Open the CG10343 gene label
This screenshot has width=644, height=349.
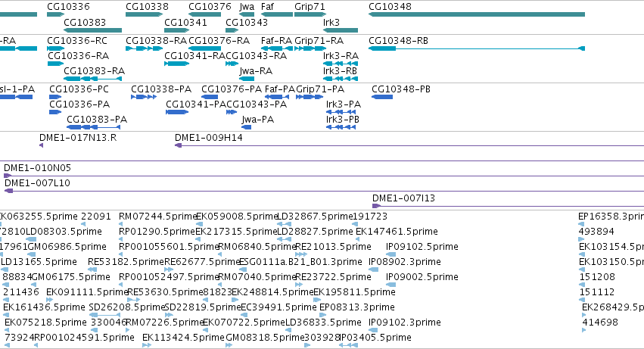pyautogui.click(x=247, y=22)
